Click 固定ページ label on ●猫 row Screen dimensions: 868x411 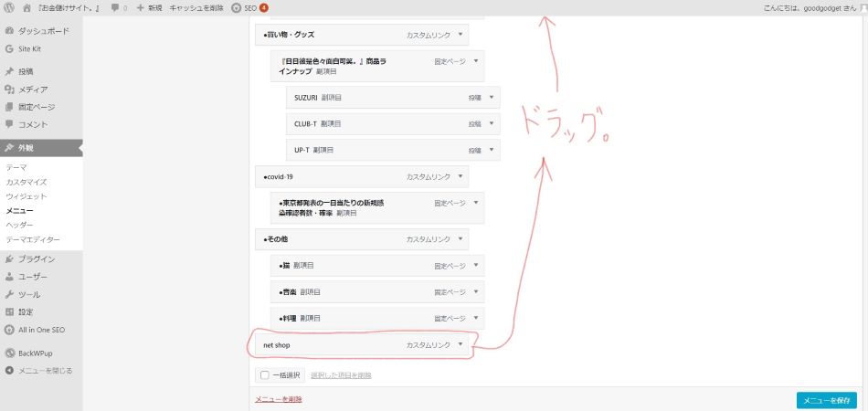tap(450, 266)
